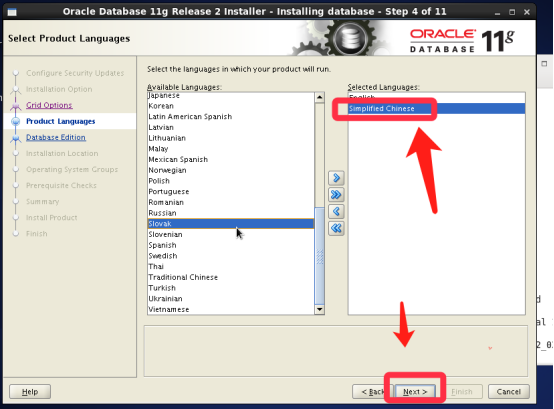Click the window menu icon in the title bar

12,12
